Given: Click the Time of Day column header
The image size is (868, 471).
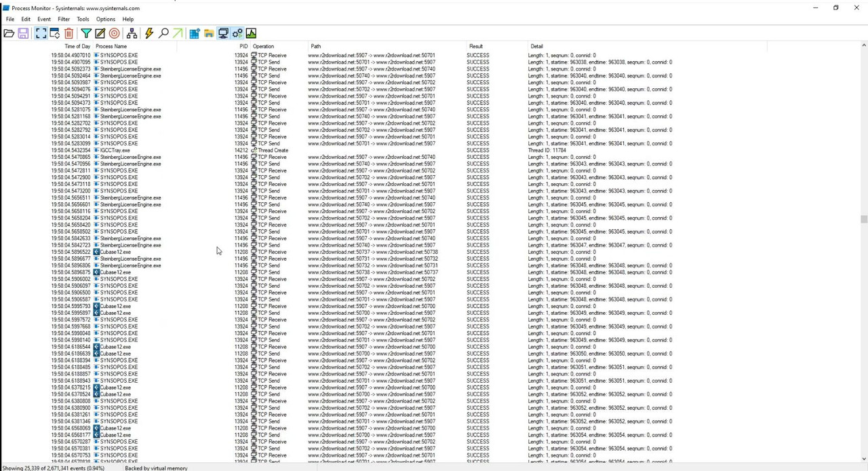Looking at the screenshot, I should click(77, 46).
